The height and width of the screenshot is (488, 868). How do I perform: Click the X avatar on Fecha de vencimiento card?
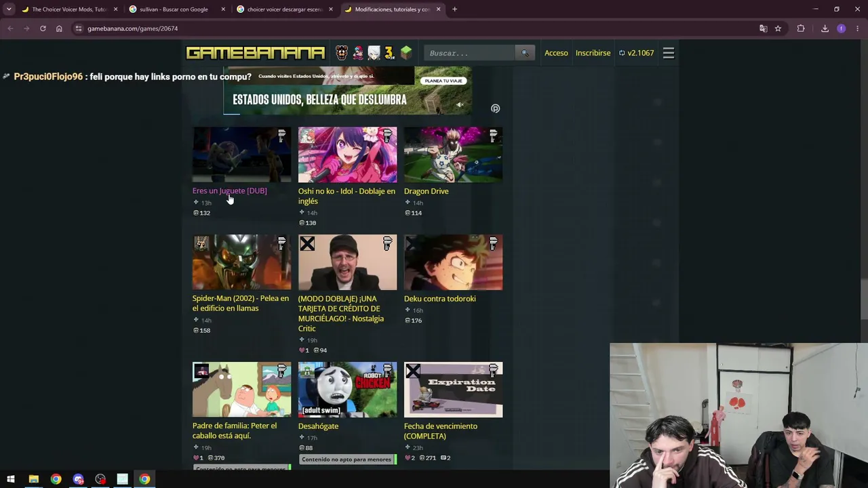(413, 371)
